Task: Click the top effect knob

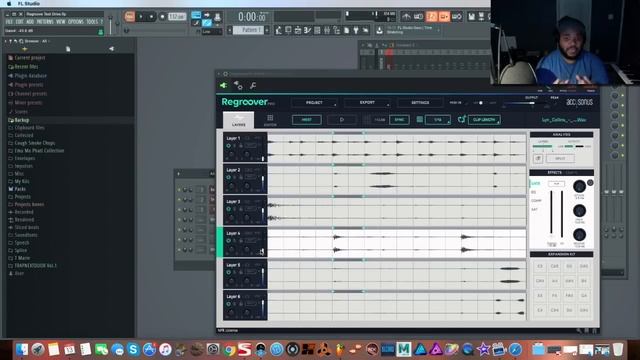Action: click(x=579, y=186)
